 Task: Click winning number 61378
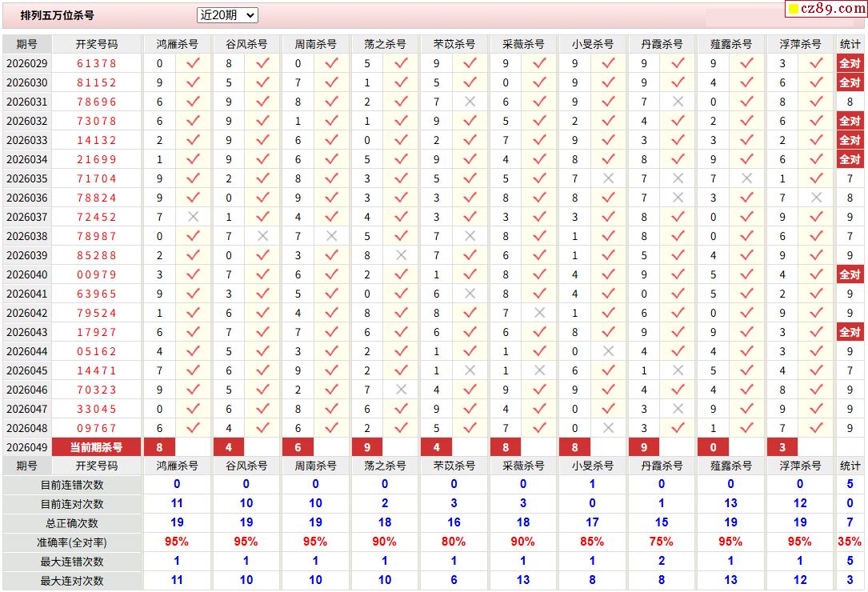coord(96,63)
